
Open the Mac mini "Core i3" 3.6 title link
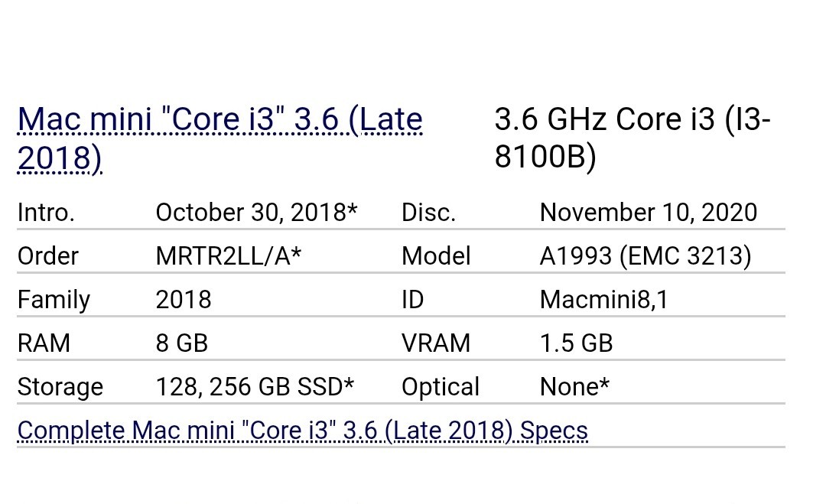(x=220, y=121)
